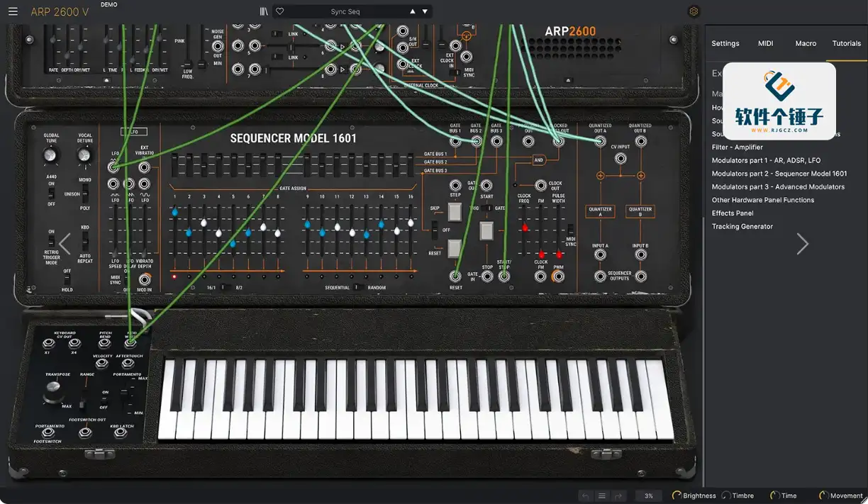The width and height of the screenshot is (868, 504).
Task: Click the sequencer step 16 white slider
Action: pos(411,223)
